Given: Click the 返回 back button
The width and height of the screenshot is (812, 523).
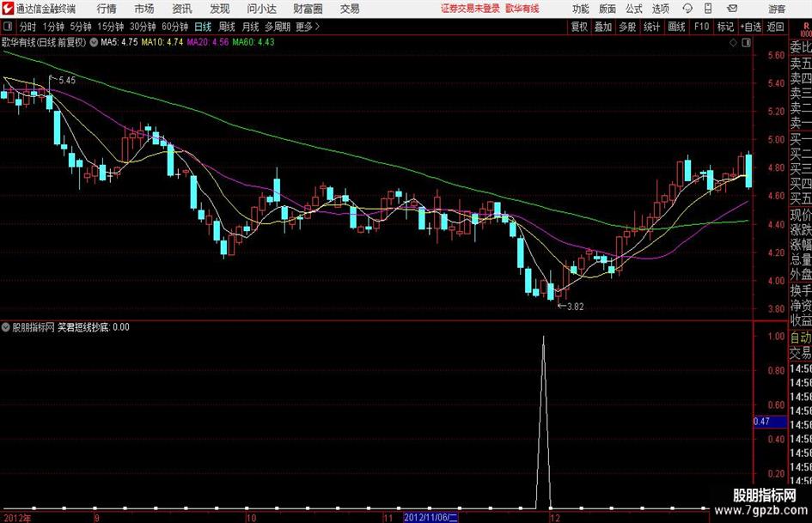Looking at the screenshot, I should point(775,27).
